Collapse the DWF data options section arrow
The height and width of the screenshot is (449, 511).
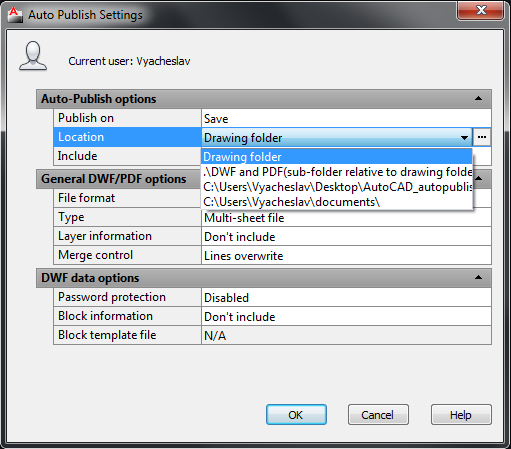coord(478,277)
